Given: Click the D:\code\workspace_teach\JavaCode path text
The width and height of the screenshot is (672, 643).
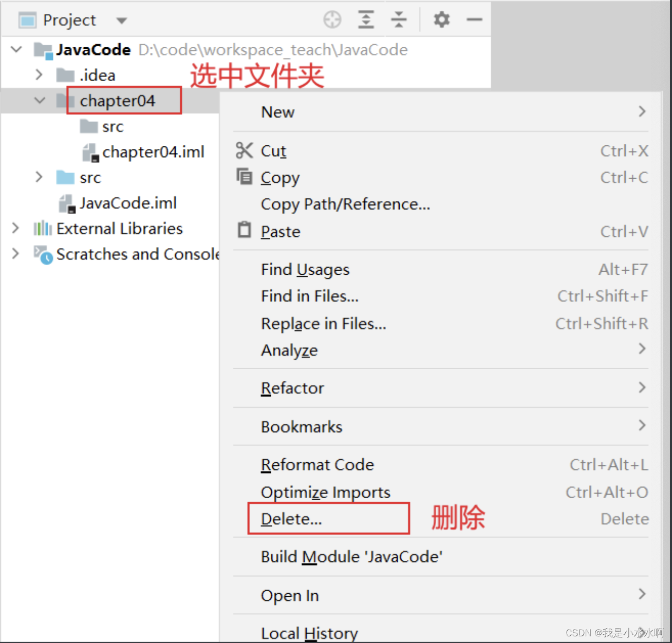Looking at the screenshot, I should coord(273,50).
